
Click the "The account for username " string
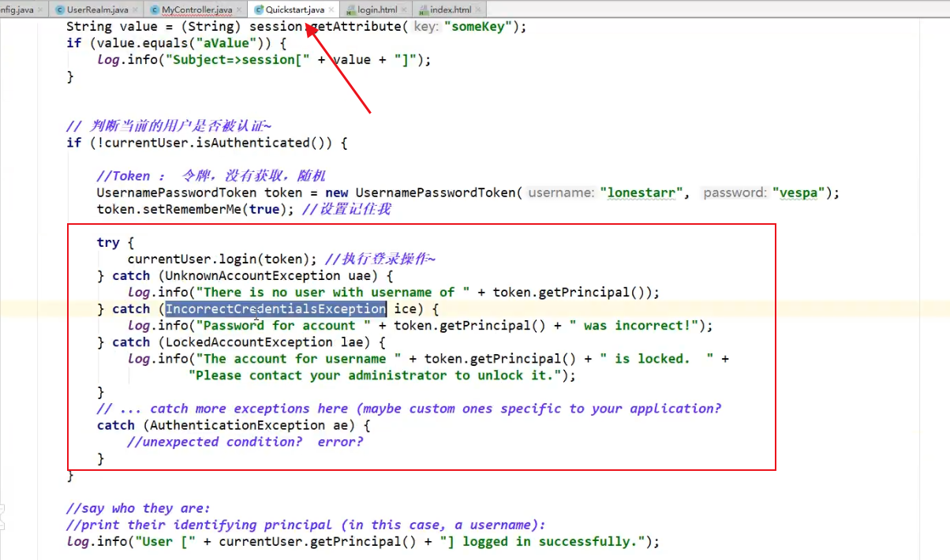pyautogui.click(x=299, y=359)
